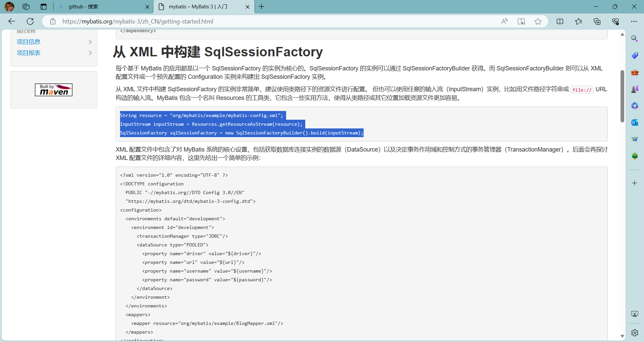This screenshot has width=644, height=342.
Task: Go back with the back arrow
Action: tap(12, 21)
